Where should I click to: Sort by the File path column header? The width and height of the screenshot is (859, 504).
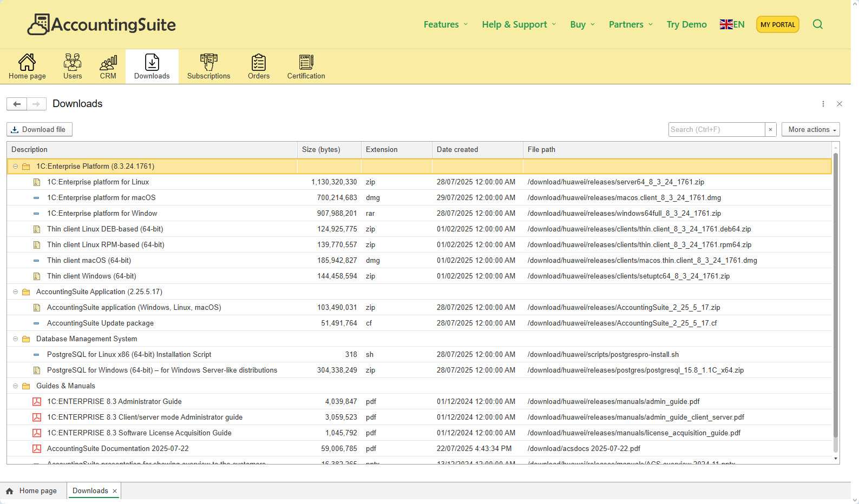pyautogui.click(x=677, y=150)
